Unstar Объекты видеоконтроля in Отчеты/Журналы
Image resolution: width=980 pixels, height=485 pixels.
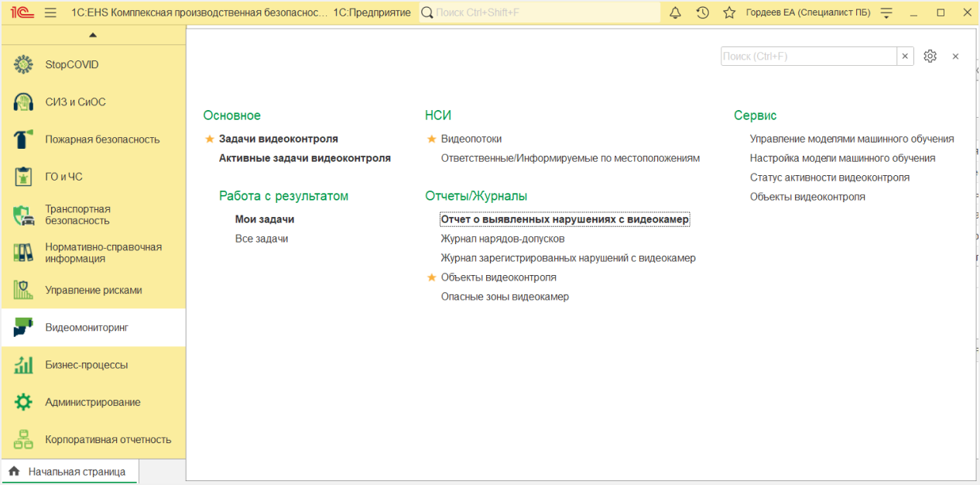click(x=432, y=277)
